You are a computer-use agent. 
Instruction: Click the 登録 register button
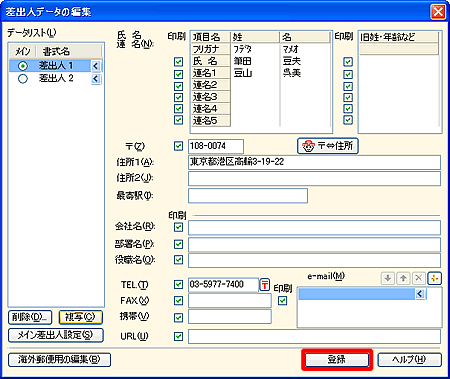coord(337,360)
